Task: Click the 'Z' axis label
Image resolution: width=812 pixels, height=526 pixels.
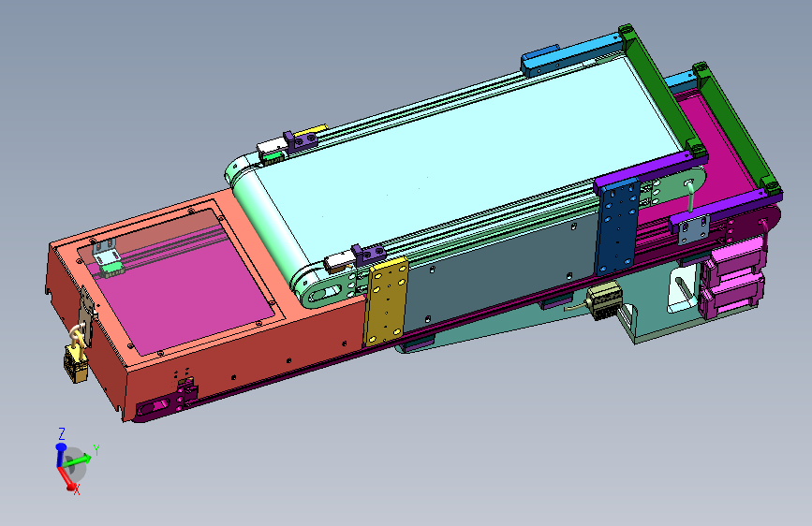Action: coord(62,434)
